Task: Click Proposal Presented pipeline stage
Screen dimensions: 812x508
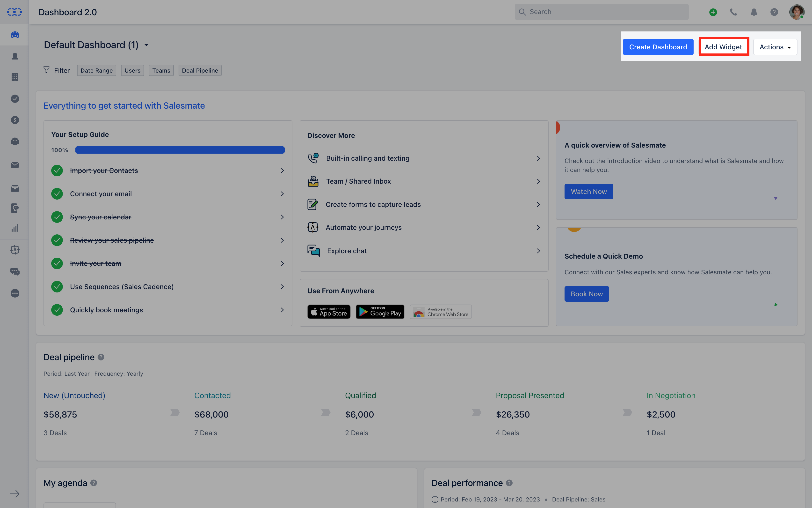Action: [530, 396]
